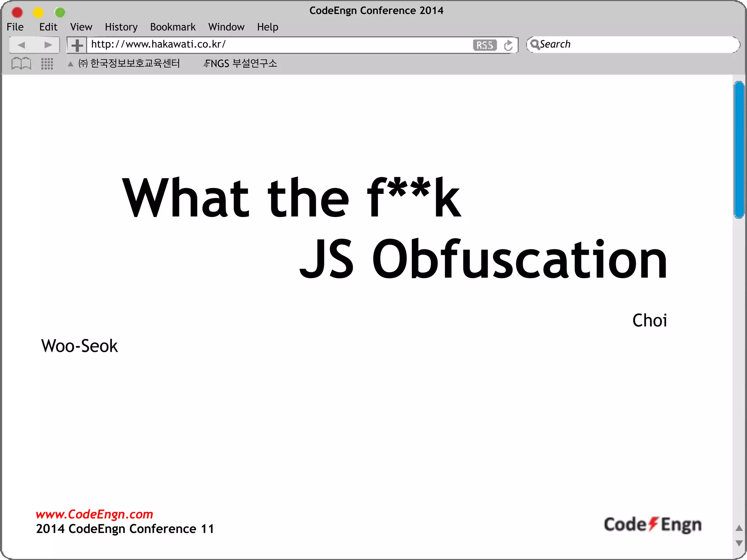Expand the 한국정보보호교육센터 bookmark triangle
The width and height of the screenshot is (747, 560).
[70, 64]
